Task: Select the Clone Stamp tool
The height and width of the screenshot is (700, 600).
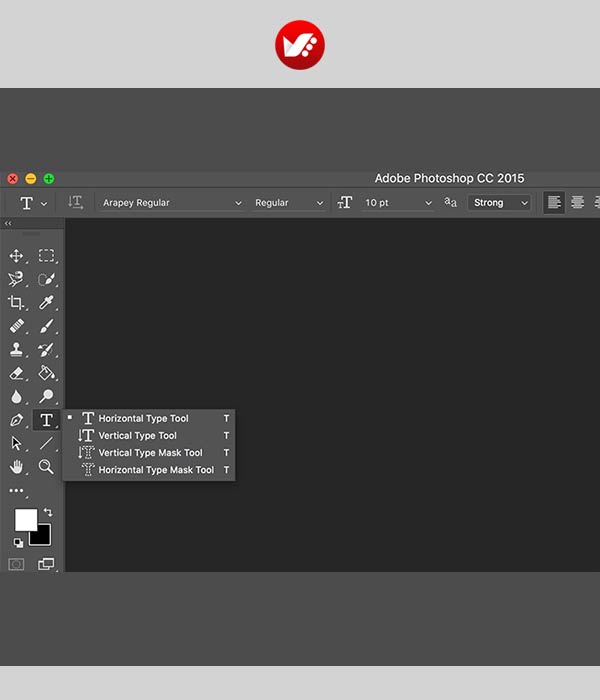Action: pyautogui.click(x=17, y=350)
